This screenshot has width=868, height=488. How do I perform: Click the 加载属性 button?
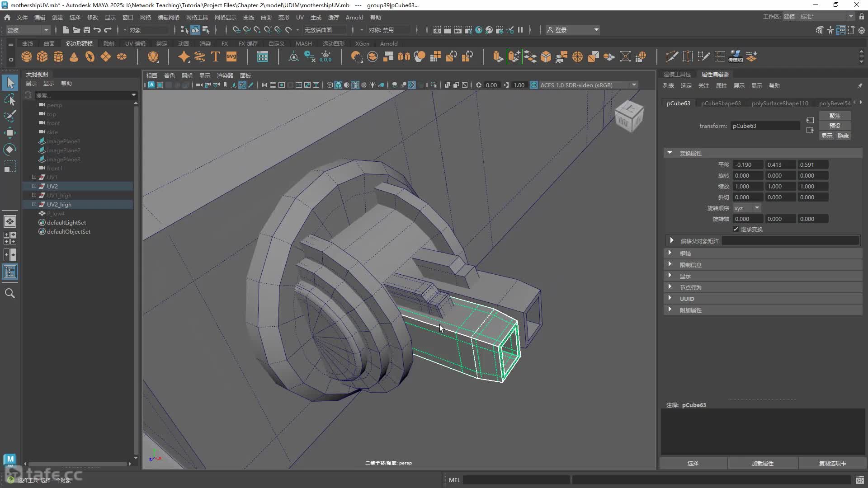coord(763,463)
